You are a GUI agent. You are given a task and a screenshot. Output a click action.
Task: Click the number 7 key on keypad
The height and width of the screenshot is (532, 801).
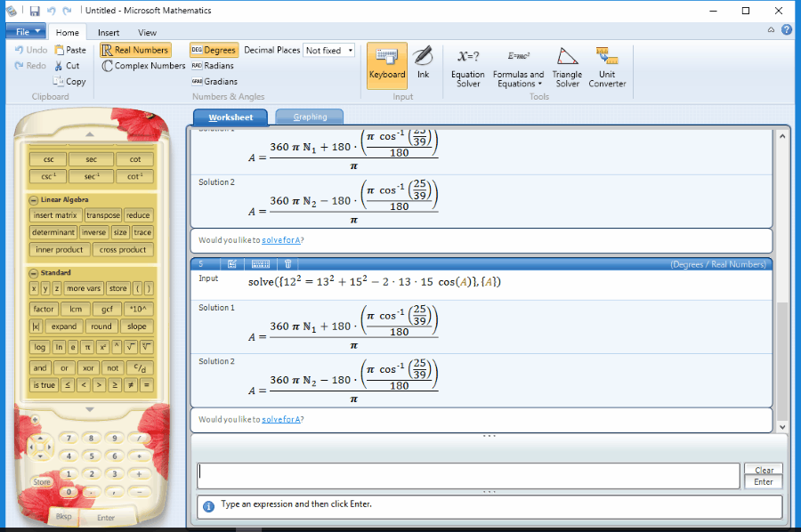(x=69, y=438)
